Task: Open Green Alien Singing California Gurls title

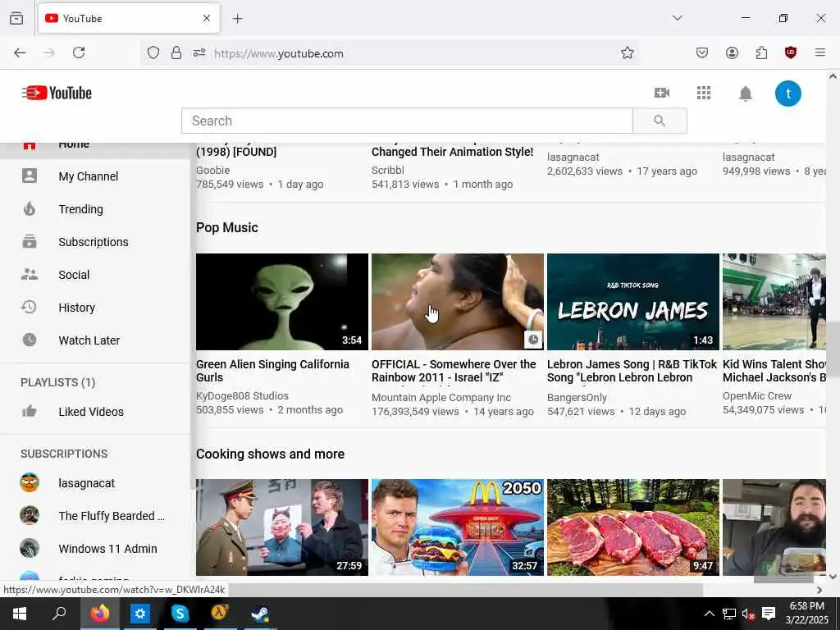Action: (272, 371)
